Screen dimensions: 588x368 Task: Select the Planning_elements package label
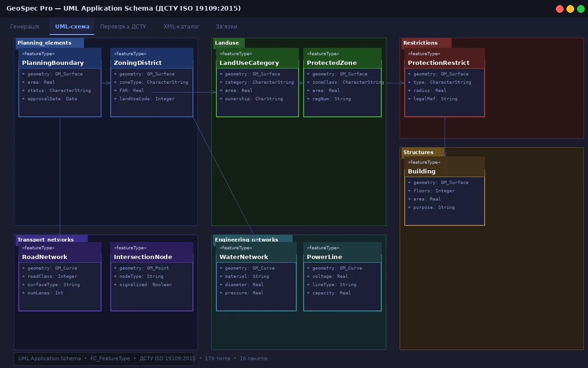click(x=50, y=43)
